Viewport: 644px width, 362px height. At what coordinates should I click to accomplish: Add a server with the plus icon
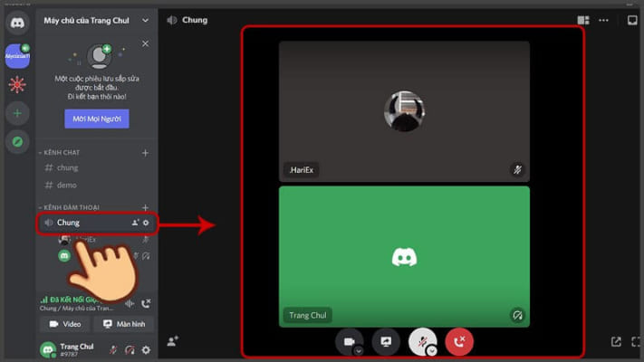[17, 113]
